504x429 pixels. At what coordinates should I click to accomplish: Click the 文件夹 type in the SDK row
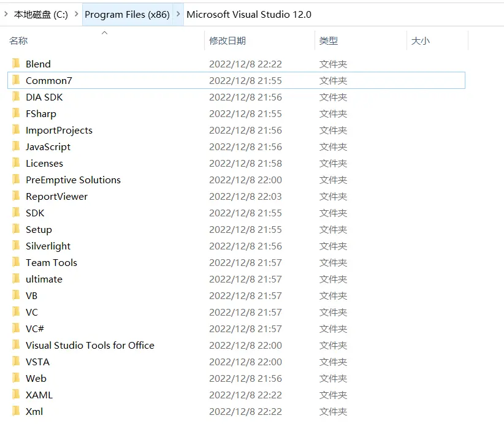(x=333, y=213)
